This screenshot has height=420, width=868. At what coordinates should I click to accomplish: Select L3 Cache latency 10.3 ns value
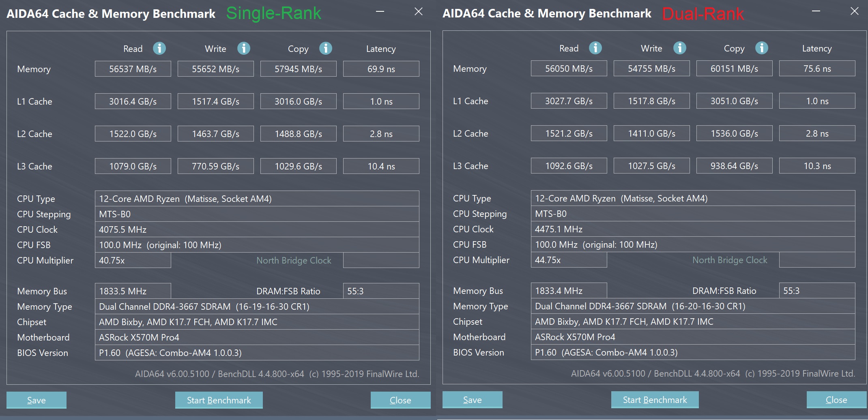(817, 166)
